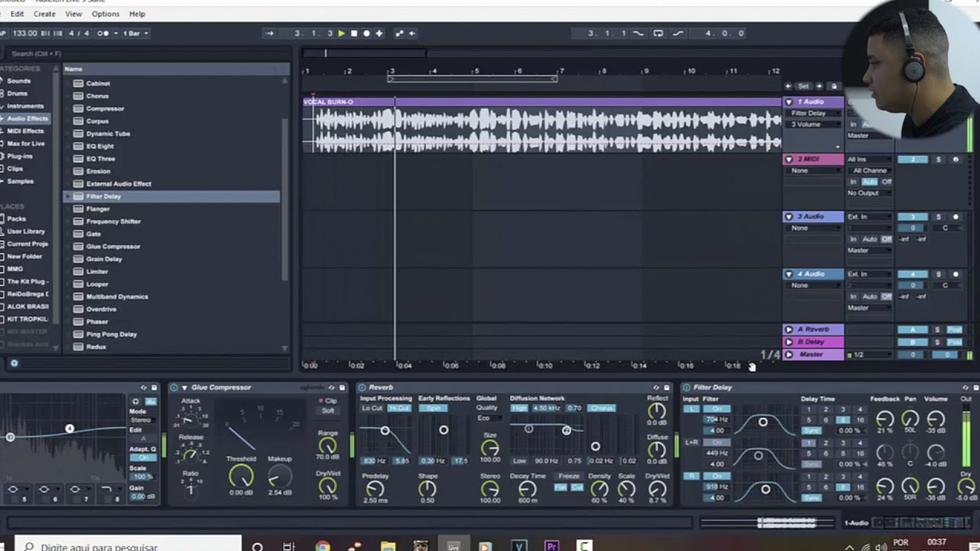
Task: Toggle the Reverb Freeze button
Action: pyautogui.click(x=569, y=476)
